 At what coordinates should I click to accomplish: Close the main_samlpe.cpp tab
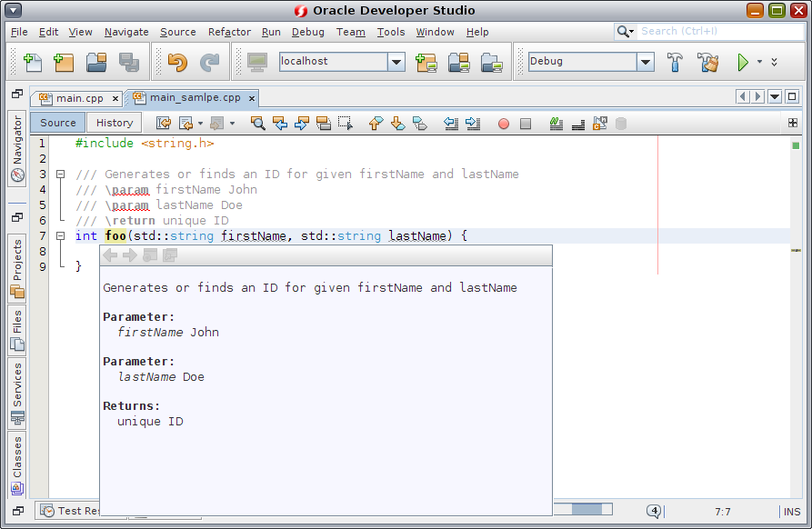pos(252,98)
